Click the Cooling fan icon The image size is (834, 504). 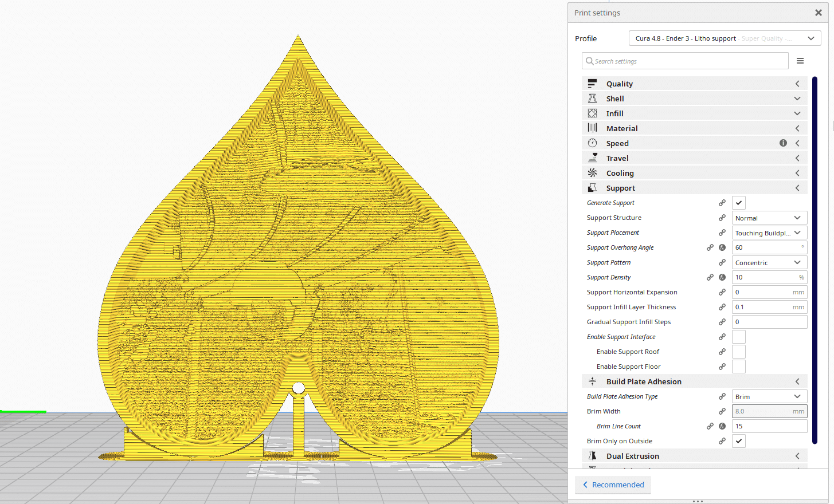point(592,172)
